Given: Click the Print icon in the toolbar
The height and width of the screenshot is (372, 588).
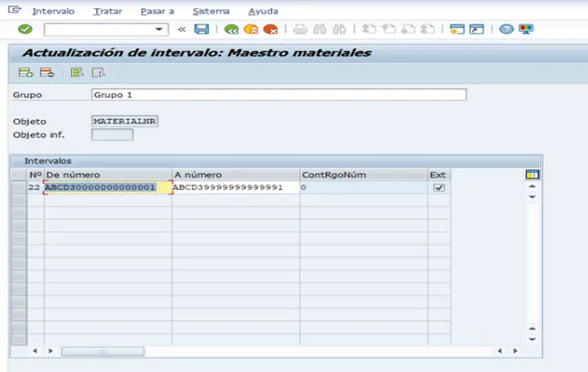Looking at the screenshot, I should click(300, 29).
